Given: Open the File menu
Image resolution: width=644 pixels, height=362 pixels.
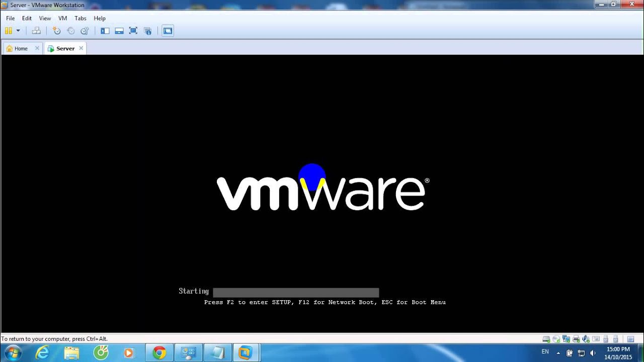Looking at the screenshot, I should coord(10,18).
